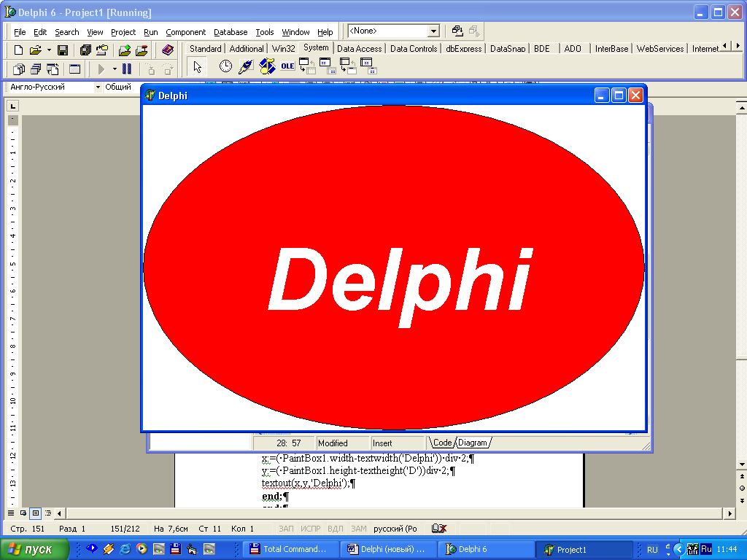Click the View Form icon
This screenshot has height=560, width=747.
[36, 69]
